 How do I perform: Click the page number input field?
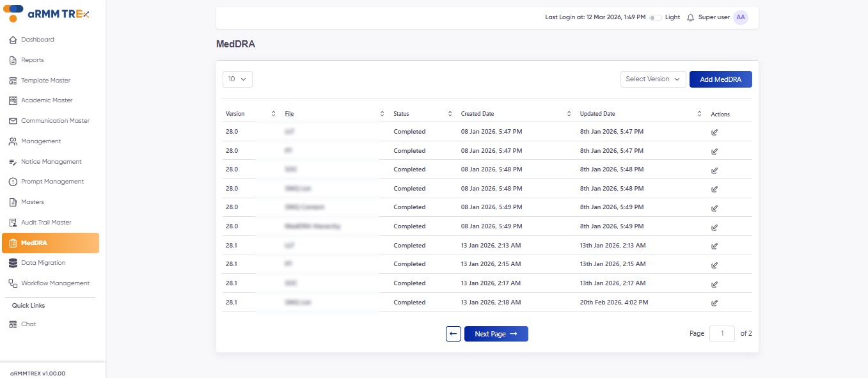click(722, 334)
